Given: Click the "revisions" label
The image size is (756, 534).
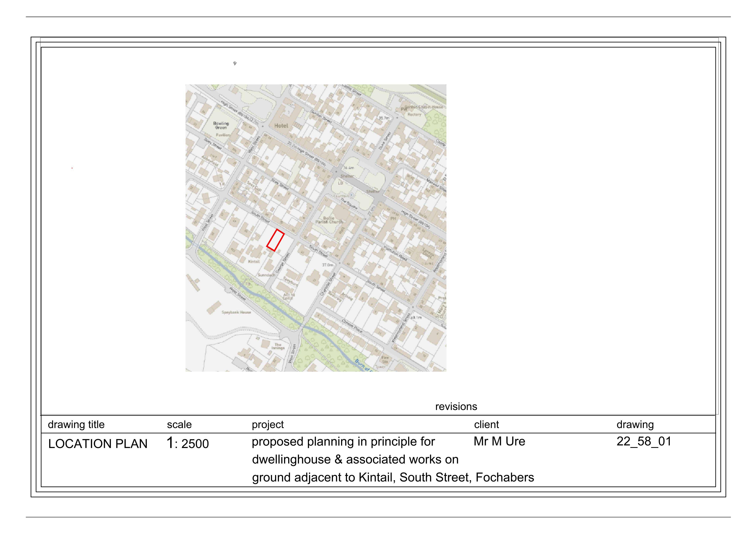Looking at the screenshot, I should tap(456, 407).
